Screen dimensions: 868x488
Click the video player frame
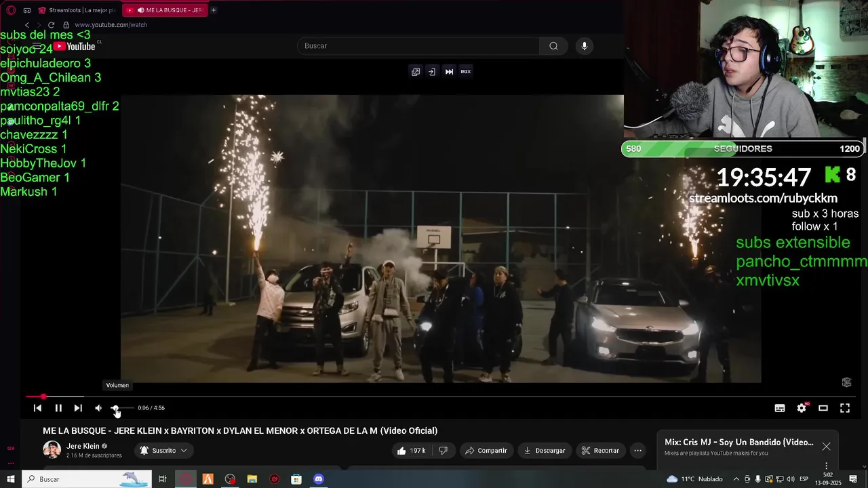pos(441,239)
